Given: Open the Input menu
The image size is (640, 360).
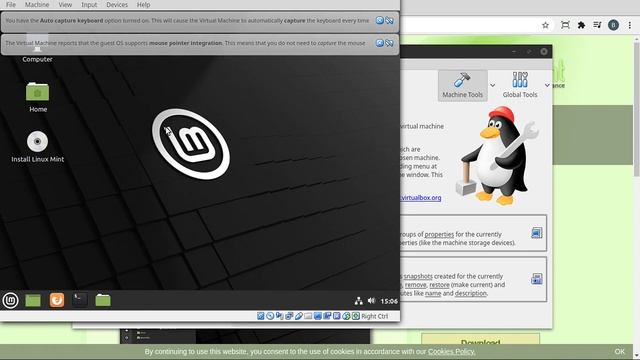Looking at the screenshot, I should coord(89,5).
